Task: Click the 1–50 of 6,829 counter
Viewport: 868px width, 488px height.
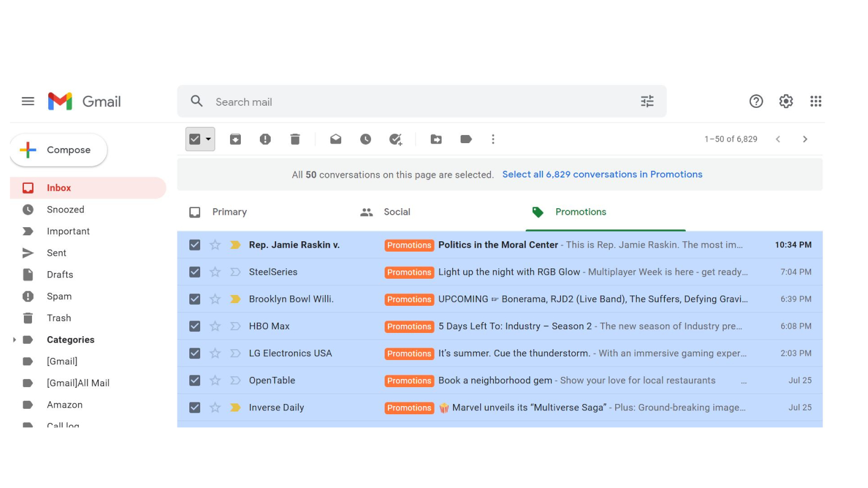Action: point(731,139)
